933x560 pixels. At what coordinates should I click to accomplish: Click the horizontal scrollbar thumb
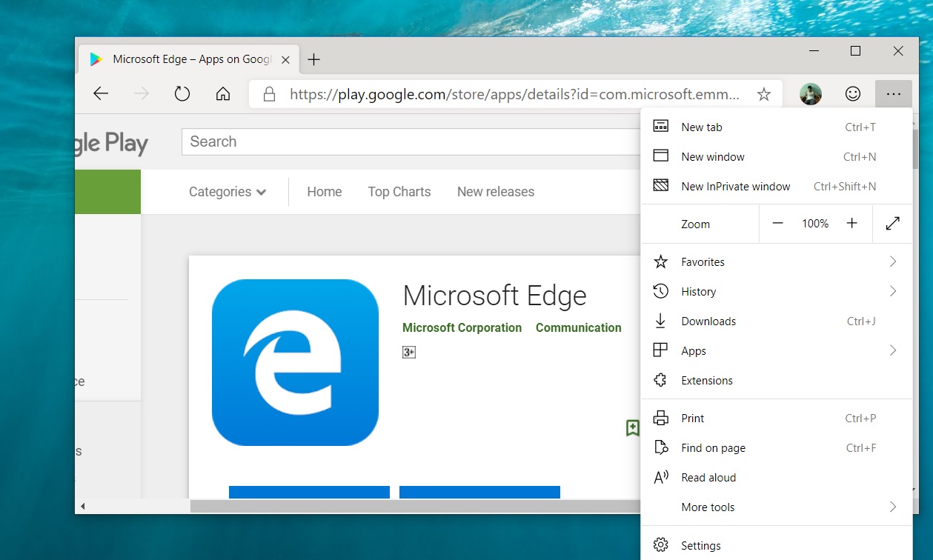point(415,507)
